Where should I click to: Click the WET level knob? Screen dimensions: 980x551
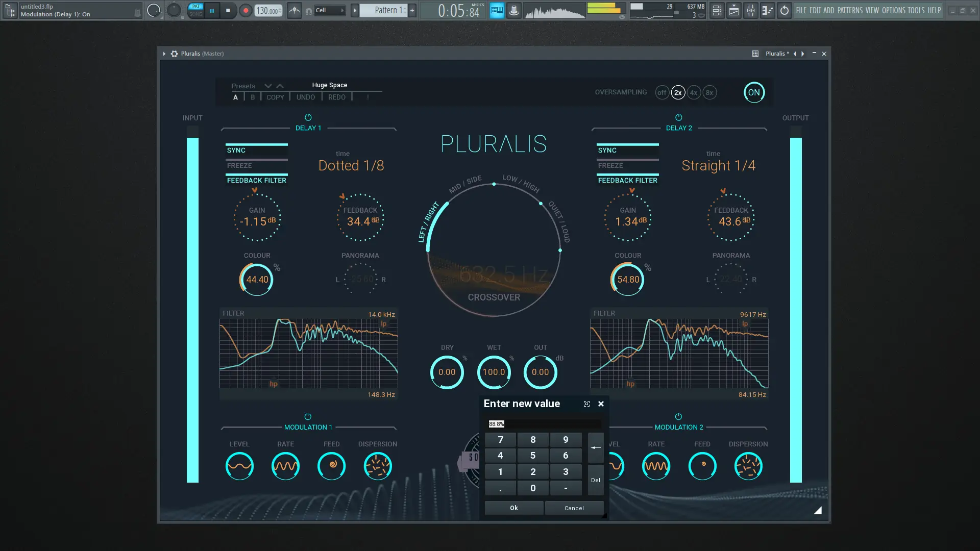click(x=494, y=372)
